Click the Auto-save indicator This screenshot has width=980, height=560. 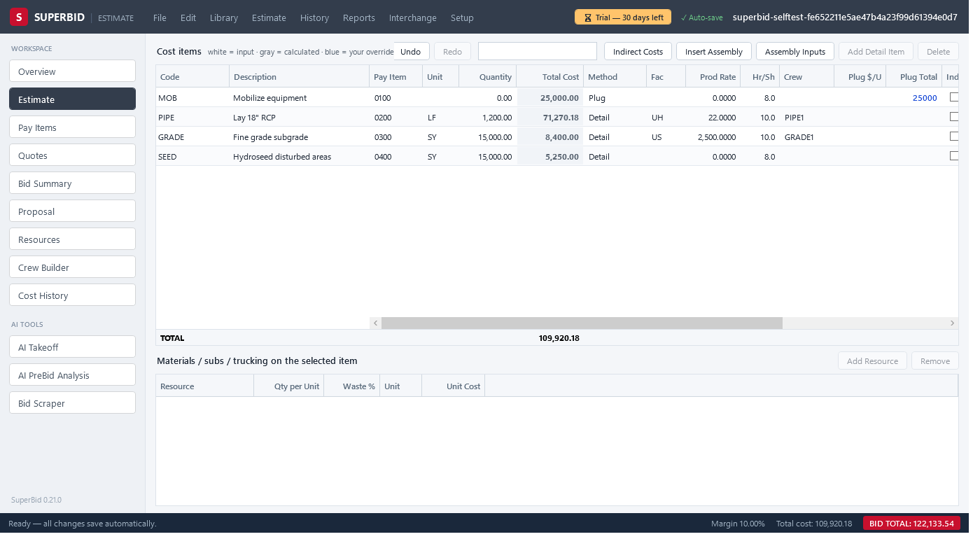coord(701,17)
